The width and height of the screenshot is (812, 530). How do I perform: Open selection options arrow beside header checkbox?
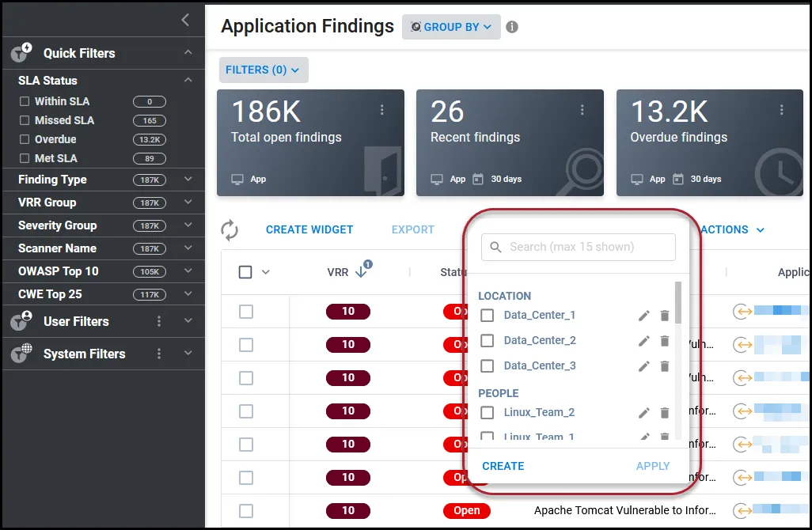[x=266, y=272]
